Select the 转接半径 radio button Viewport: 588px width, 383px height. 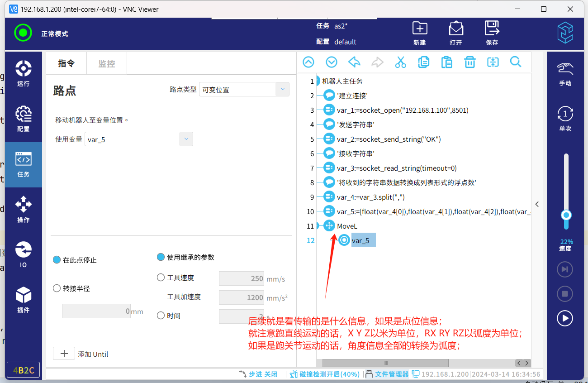(x=57, y=288)
